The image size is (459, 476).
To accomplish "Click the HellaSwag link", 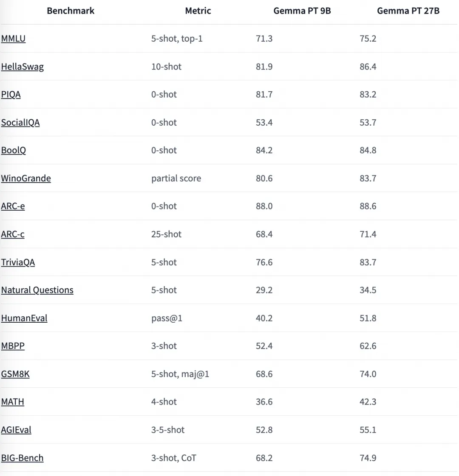I will [x=22, y=67].
